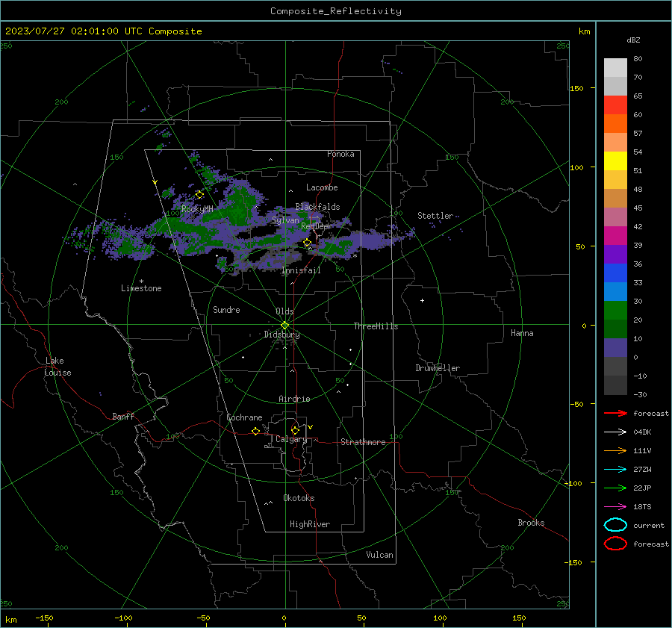This screenshot has height=628, width=672.
Task: Click the magenta 18TS arrow icon
Action: 615,507
